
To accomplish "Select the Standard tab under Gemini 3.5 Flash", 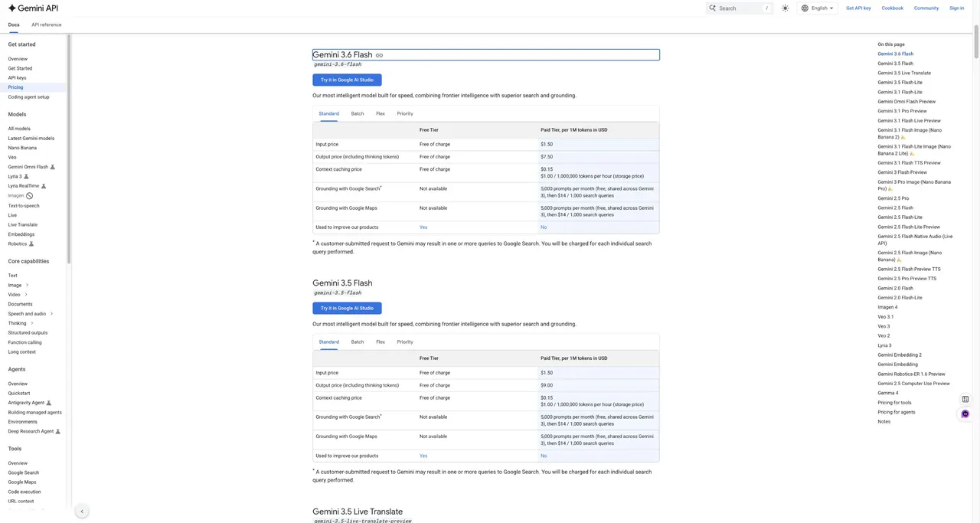I will [329, 342].
